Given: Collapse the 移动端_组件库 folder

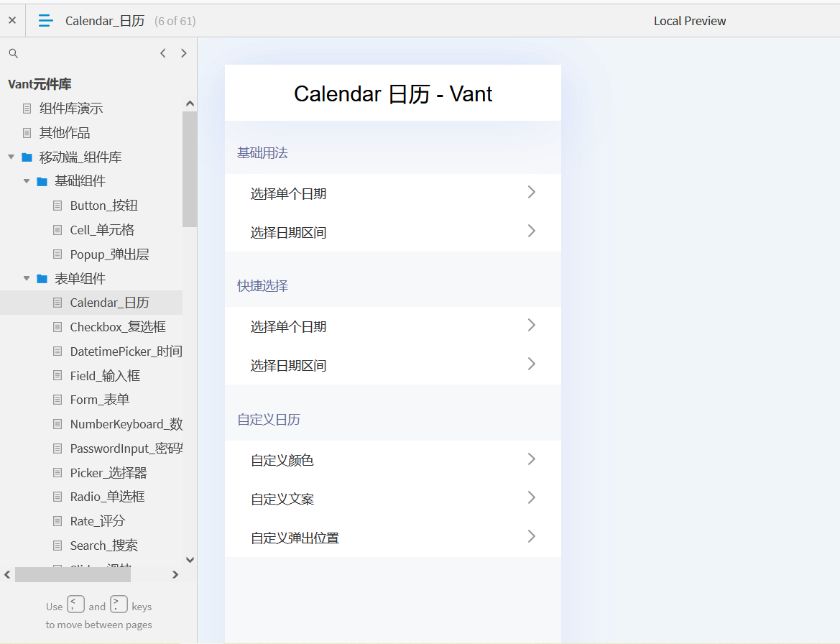Looking at the screenshot, I should tap(11, 157).
